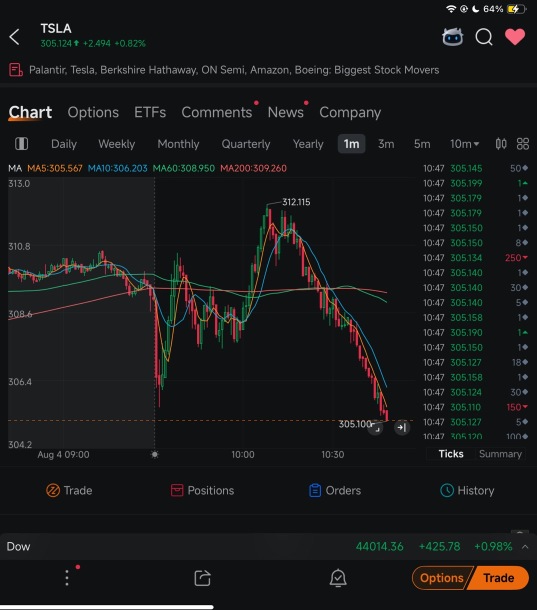Select the Yearly timeframe

point(308,144)
